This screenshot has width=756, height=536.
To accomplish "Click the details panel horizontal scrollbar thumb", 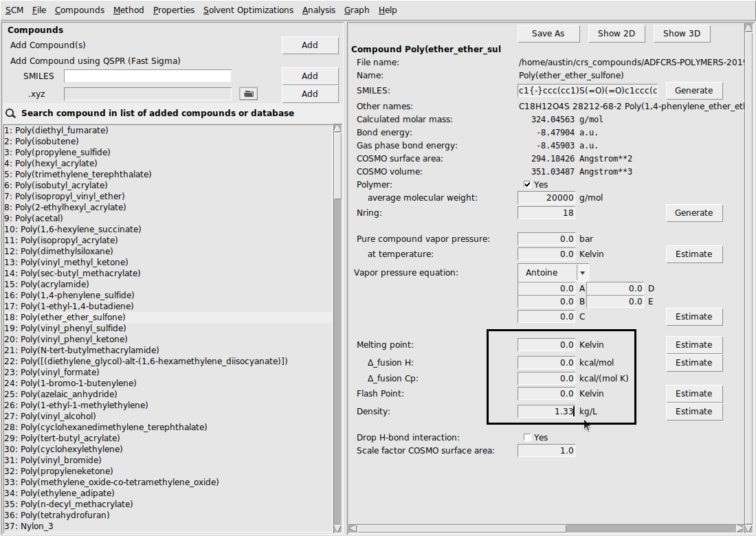I will click(x=462, y=528).
